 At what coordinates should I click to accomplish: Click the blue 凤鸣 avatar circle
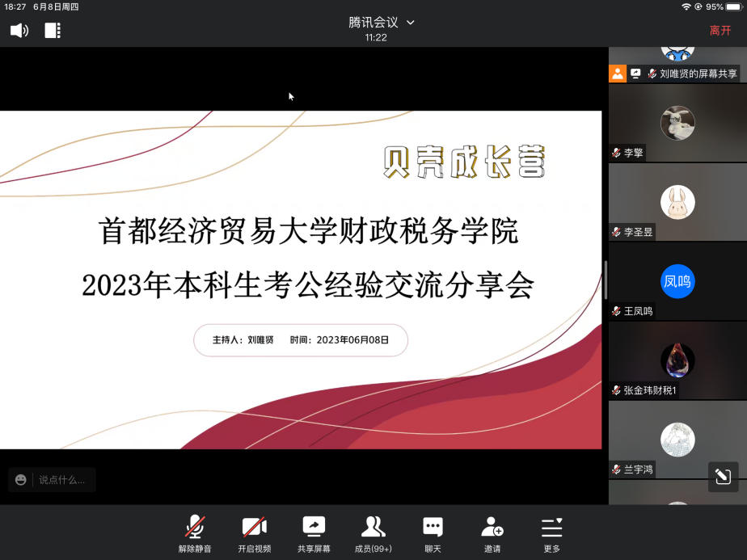coord(677,281)
